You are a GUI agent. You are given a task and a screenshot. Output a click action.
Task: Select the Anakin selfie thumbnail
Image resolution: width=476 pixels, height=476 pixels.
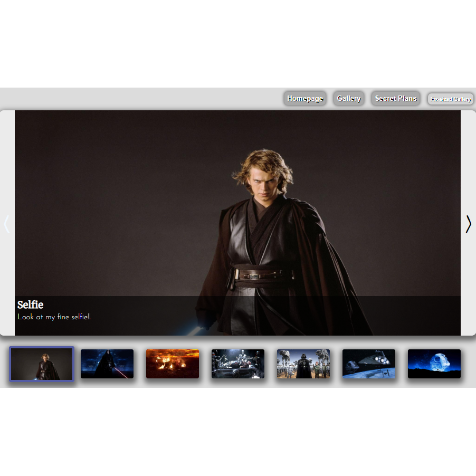pos(42,364)
